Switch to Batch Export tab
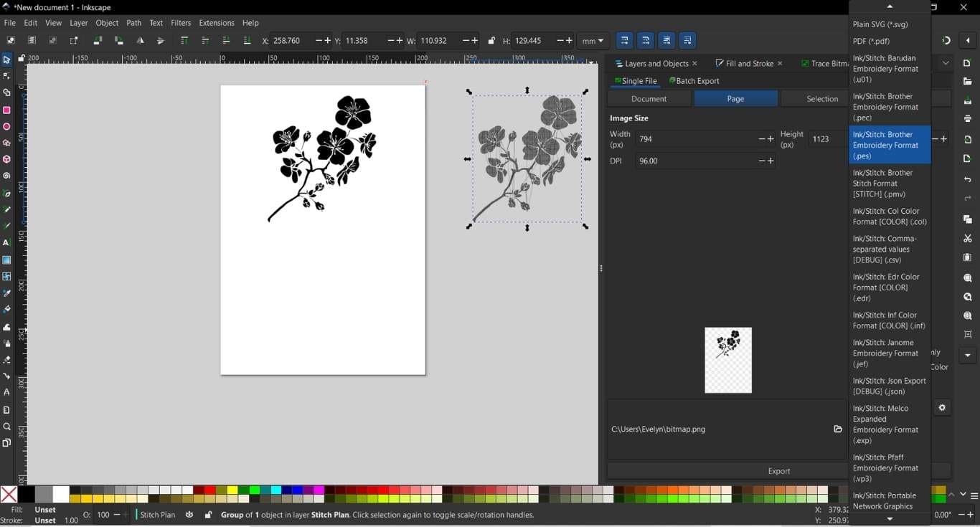980x527 pixels. click(694, 81)
